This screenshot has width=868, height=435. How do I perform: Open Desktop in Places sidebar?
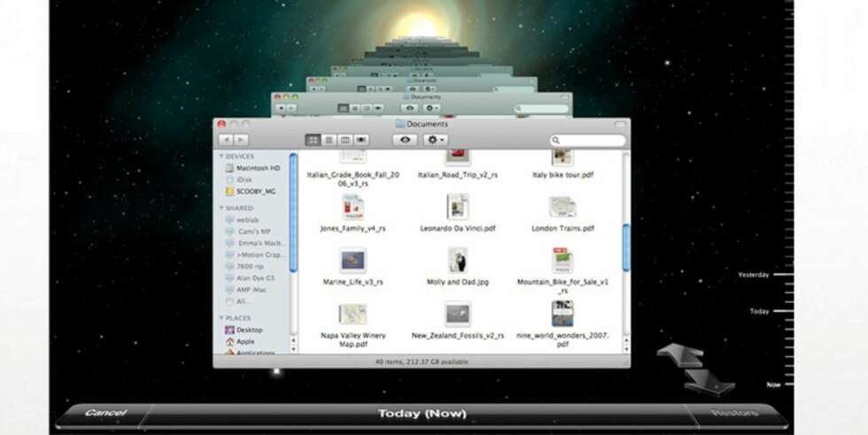pos(244,330)
